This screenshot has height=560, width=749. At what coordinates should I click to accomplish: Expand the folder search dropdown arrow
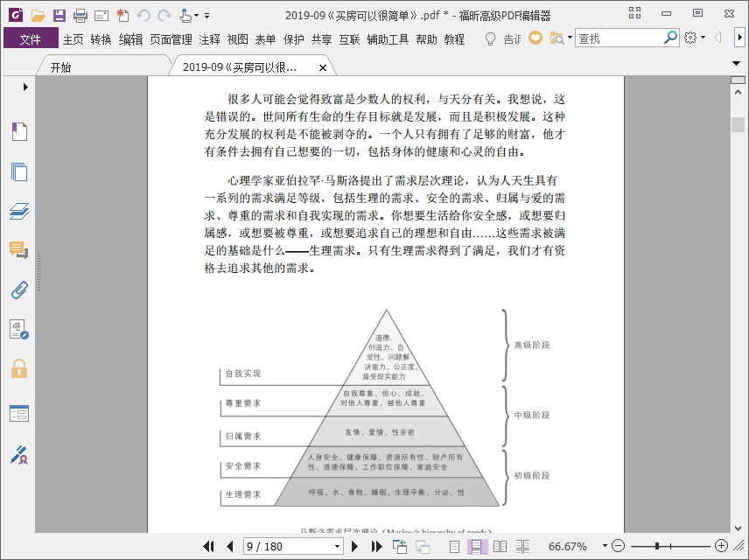click(570, 38)
